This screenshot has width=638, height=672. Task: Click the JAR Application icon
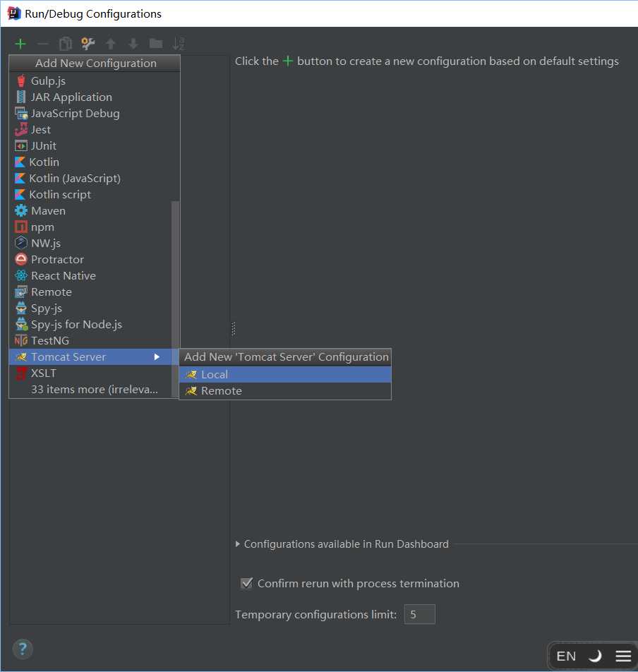tap(20, 97)
